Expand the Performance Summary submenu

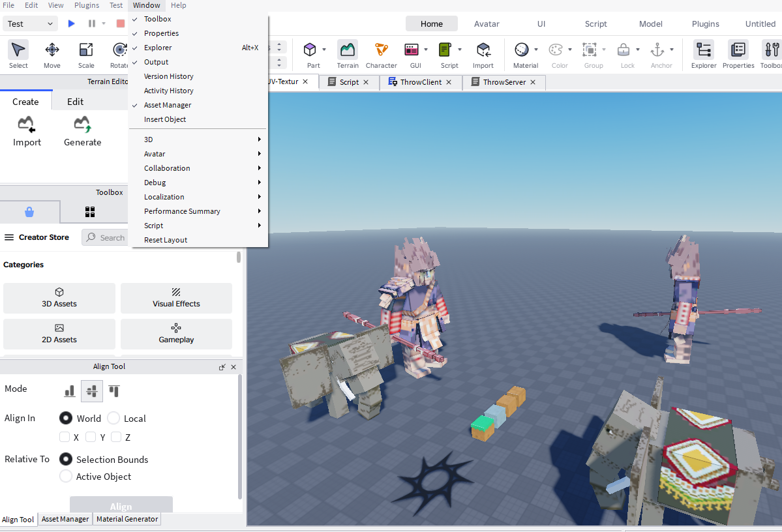[x=198, y=211]
